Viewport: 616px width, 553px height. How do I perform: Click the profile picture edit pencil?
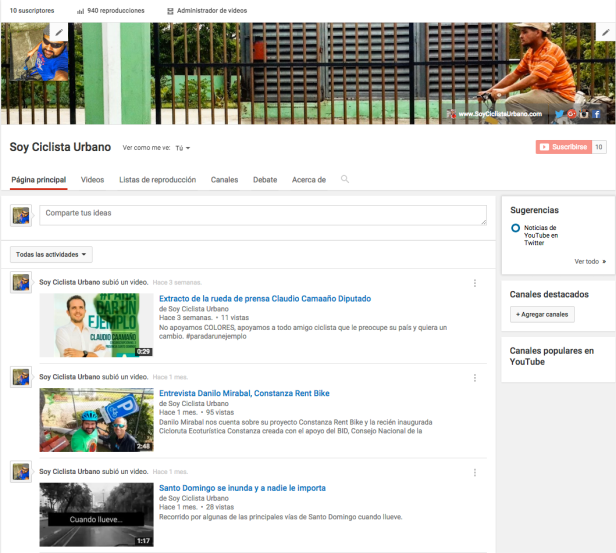pyautogui.click(x=59, y=33)
